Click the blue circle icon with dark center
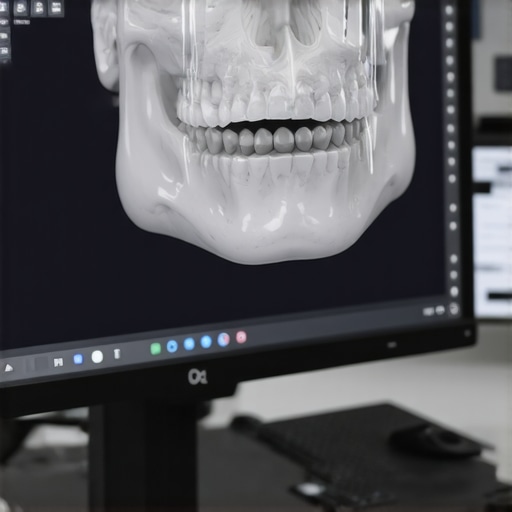The width and height of the screenshot is (512, 512). [x=172, y=346]
